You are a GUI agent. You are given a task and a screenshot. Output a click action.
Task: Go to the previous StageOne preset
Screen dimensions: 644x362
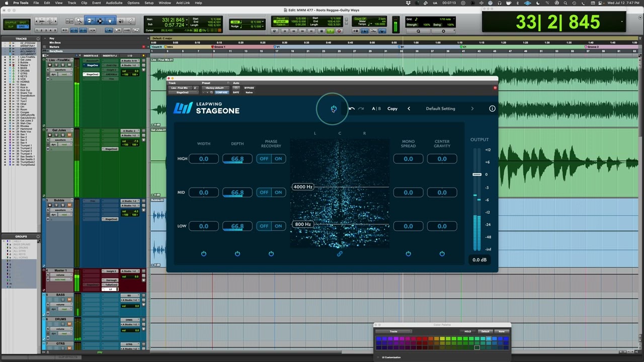[409, 109]
